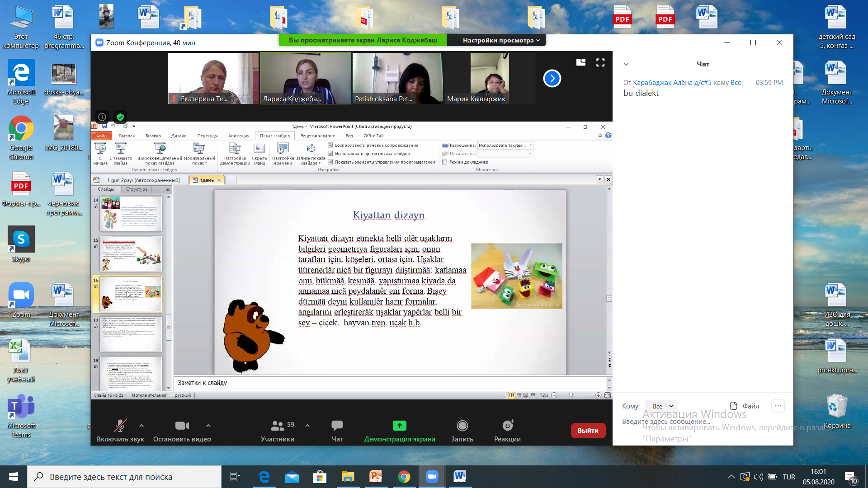Click the Остановить видео camera icon

click(x=182, y=426)
